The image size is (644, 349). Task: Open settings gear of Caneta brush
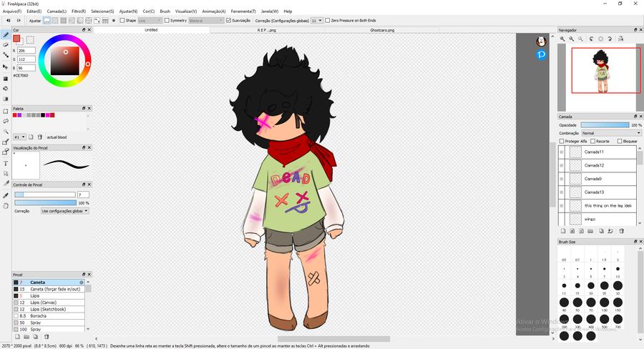click(82, 282)
